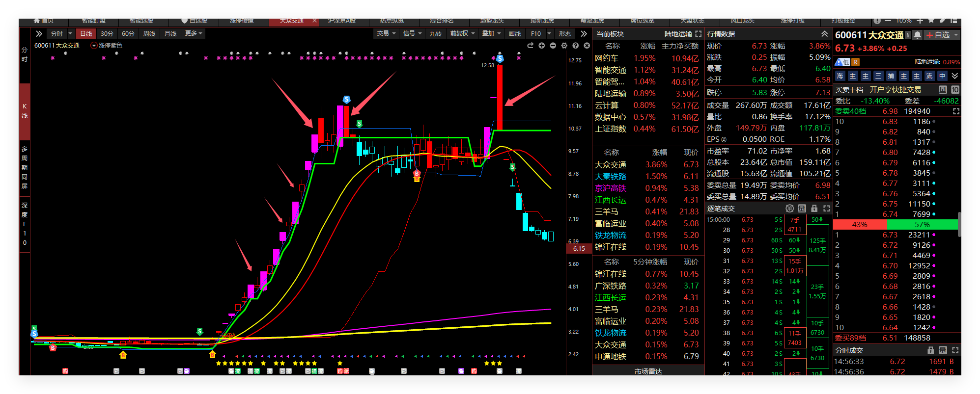This screenshot has height=394, width=980.
Task: Zoom in with top-bar plus next to 105%
Action: 920,21
